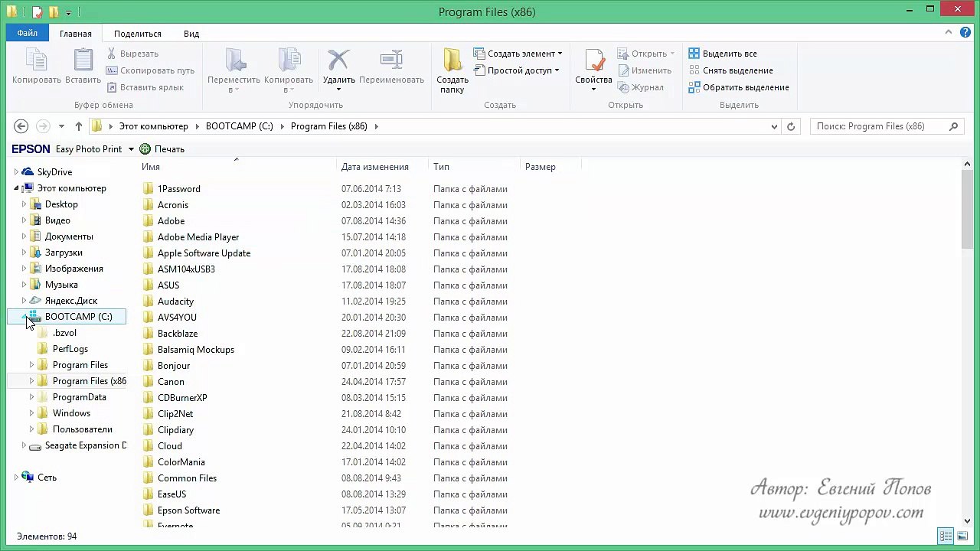Click the Переименовать icon
Viewport: 980px width, 551px height.
391,60
